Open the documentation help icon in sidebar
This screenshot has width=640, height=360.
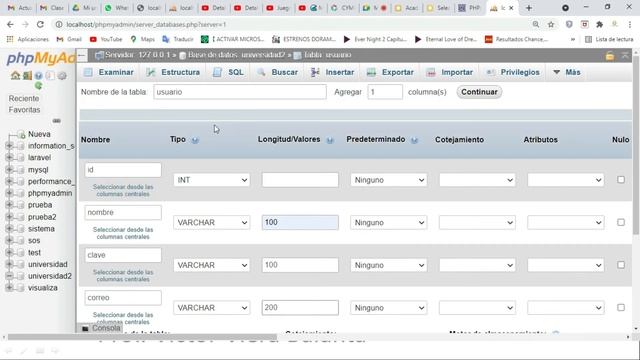(x=38, y=76)
